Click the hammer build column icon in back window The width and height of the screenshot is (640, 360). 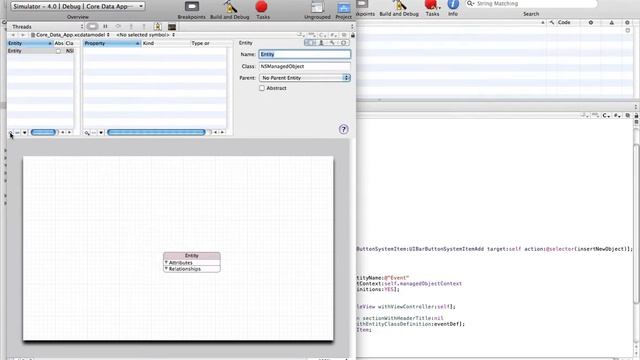point(551,23)
